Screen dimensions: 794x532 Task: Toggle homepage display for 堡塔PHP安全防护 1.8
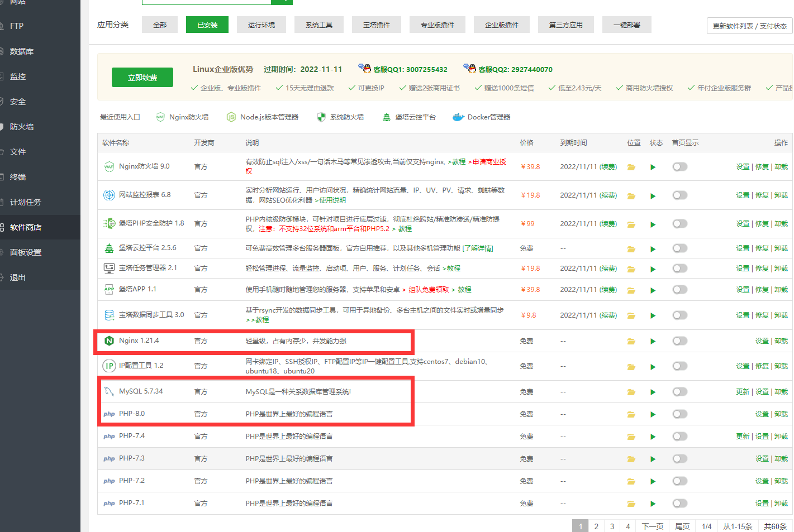coord(680,224)
